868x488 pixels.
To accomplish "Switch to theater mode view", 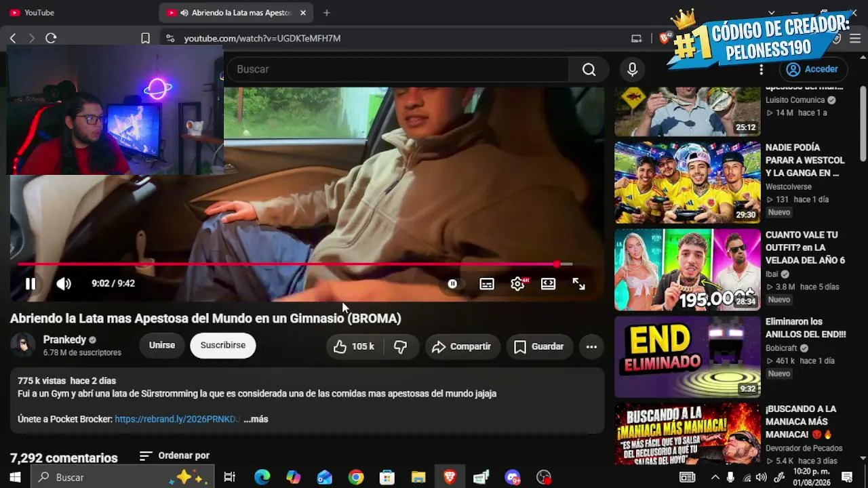I will click(x=548, y=284).
